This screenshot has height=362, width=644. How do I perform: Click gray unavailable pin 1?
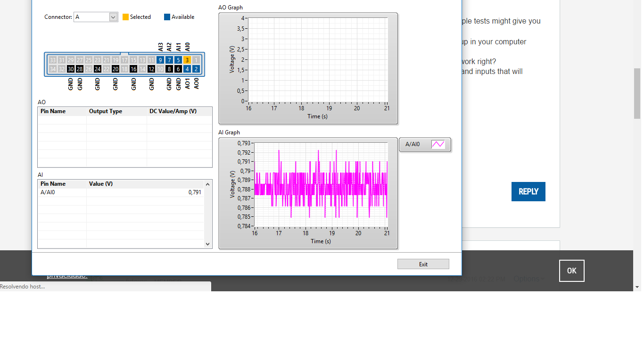pyautogui.click(x=196, y=60)
